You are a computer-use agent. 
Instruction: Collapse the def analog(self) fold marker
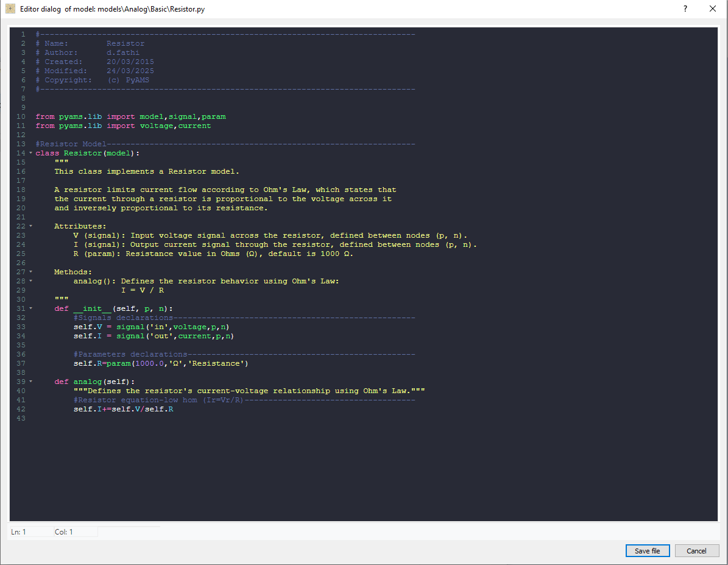(30, 382)
